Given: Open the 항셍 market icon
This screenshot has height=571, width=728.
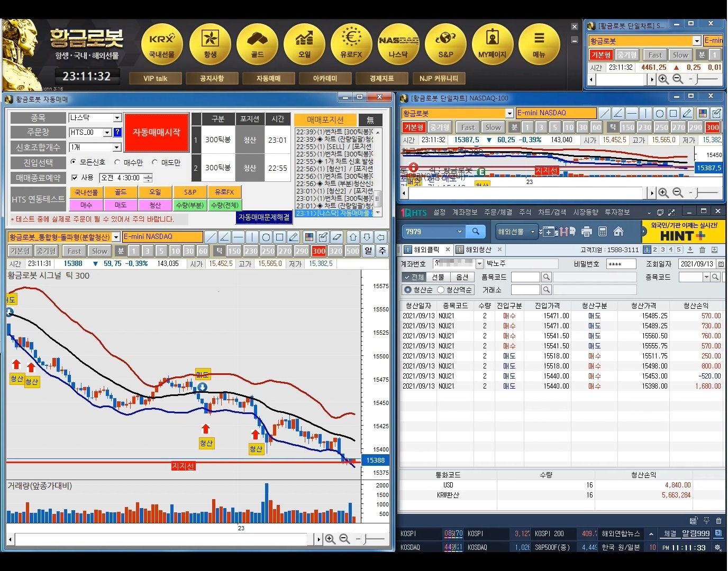Looking at the screenshot, I should click(210, 43).
